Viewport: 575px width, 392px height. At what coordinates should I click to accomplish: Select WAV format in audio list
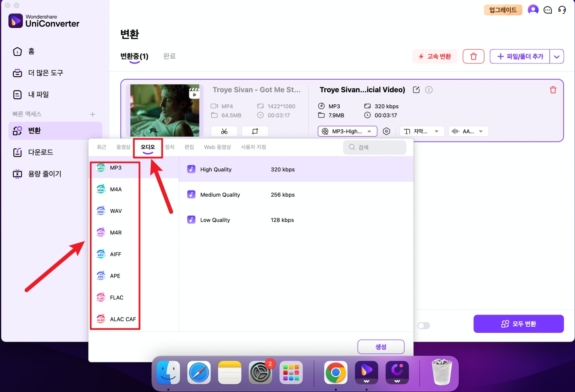pyautogui.click(x=134, y=211)
